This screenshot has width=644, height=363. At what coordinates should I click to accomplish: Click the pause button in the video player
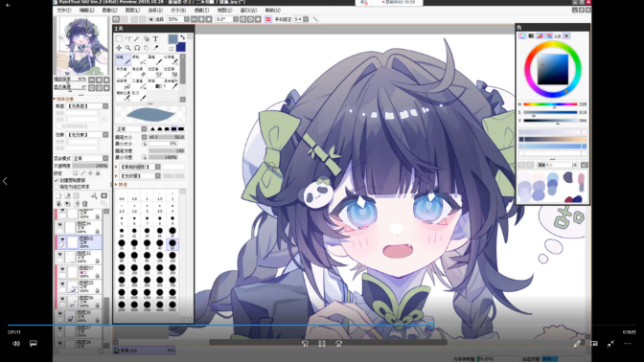pos(322,343)
